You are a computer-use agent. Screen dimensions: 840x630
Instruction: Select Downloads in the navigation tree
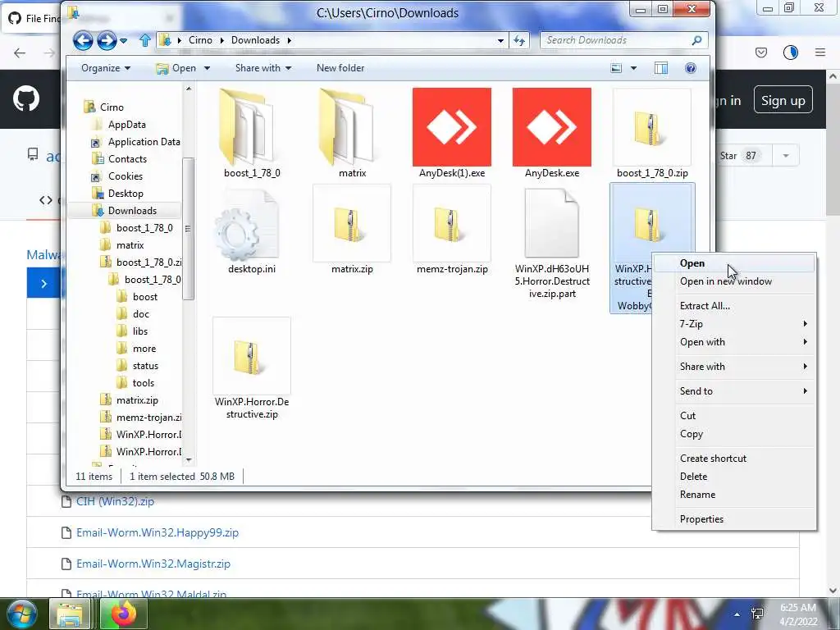tap(132, 211)
